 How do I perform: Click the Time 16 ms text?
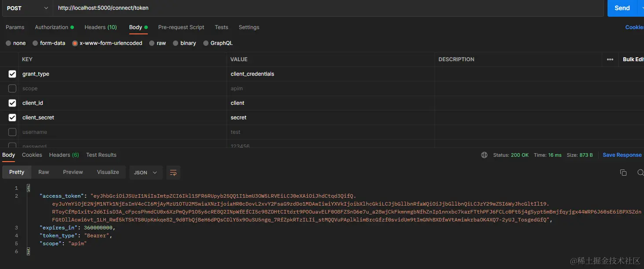tap(548, 155)
